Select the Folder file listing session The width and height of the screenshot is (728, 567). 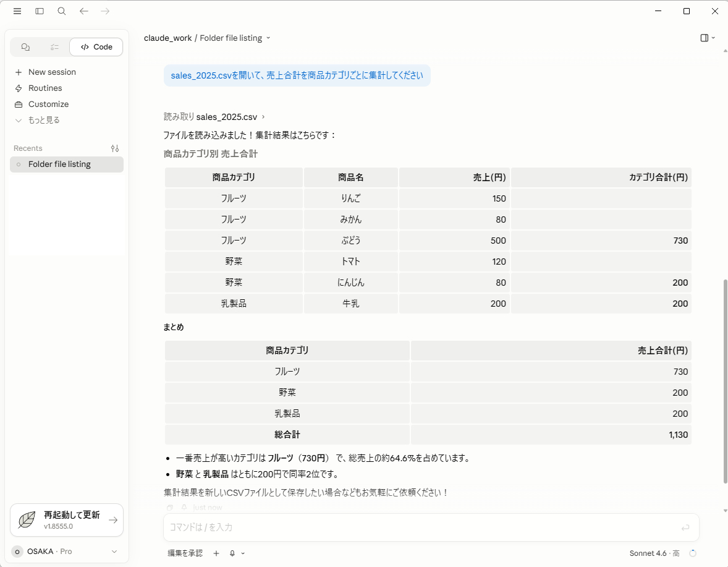(66, 164)
